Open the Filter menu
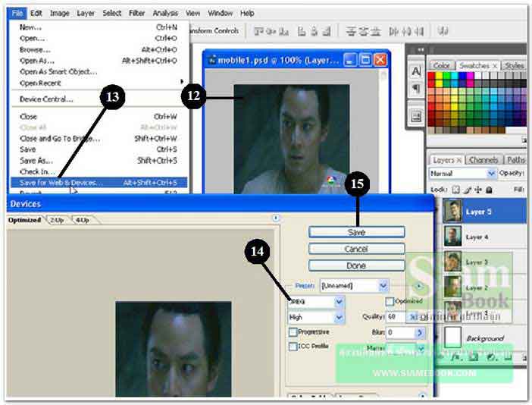 point(136,13)
